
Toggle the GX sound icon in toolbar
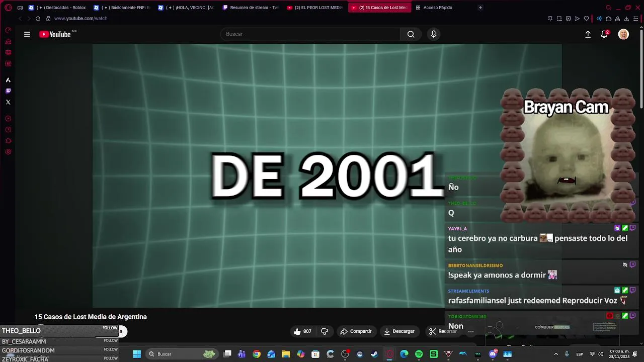(599, 19)
